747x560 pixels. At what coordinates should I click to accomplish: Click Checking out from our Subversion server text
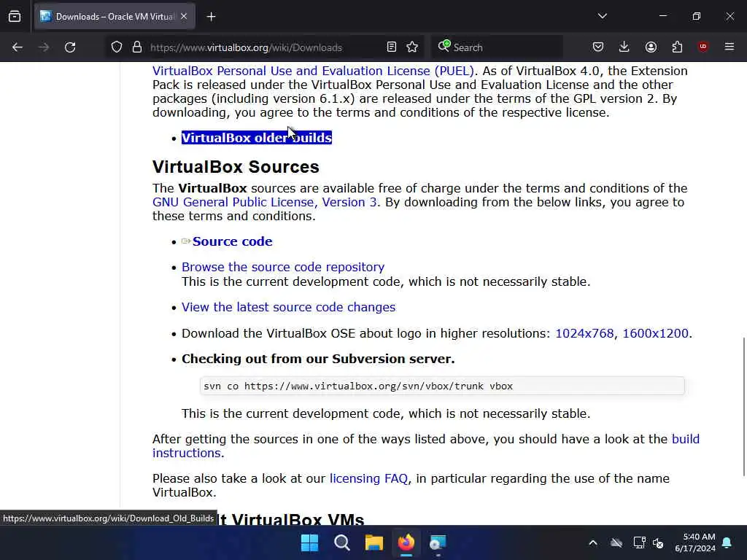tap(318, 359)
